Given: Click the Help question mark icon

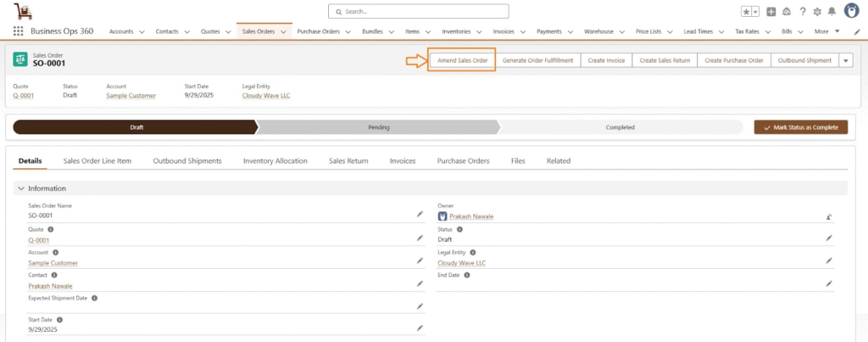Looking at the screenshot, I should pyautogui.click(x=802, y=12).
